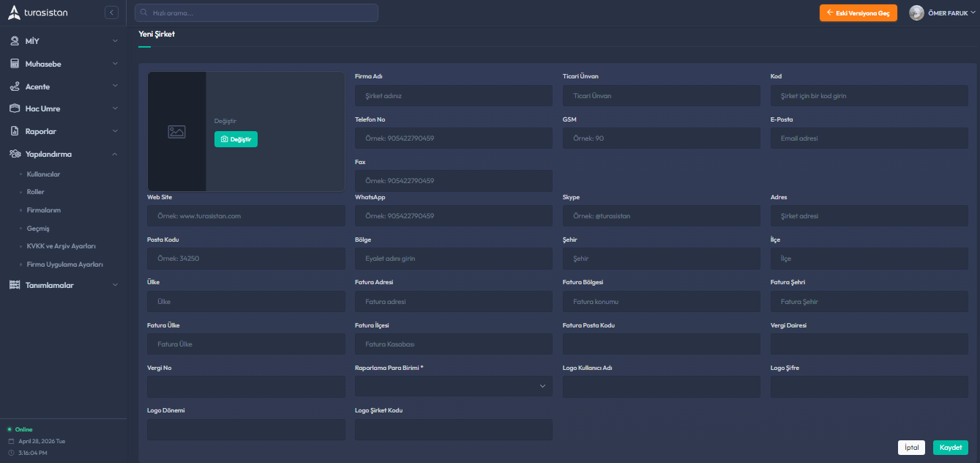Click the MİY sidebar icon

[14, 41]
